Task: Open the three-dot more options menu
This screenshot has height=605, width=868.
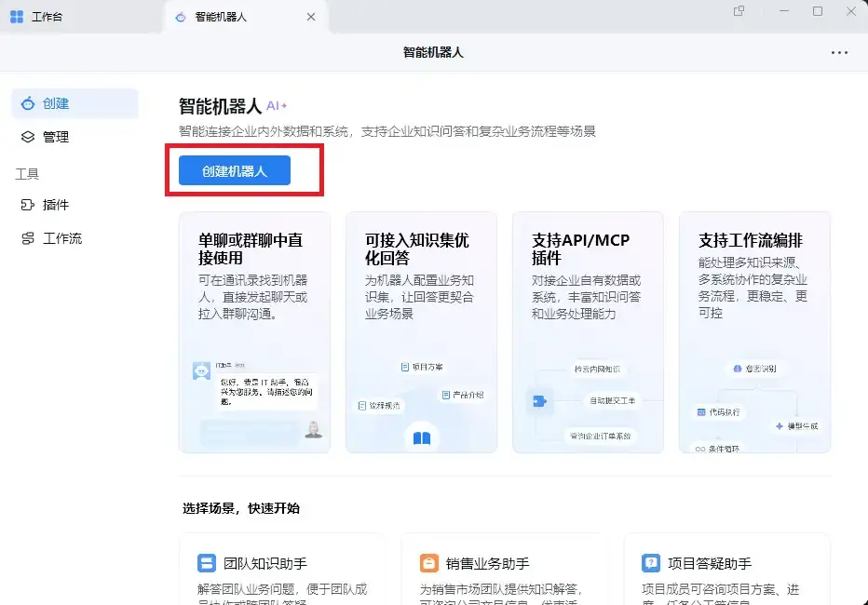Action: coord(839,52)
